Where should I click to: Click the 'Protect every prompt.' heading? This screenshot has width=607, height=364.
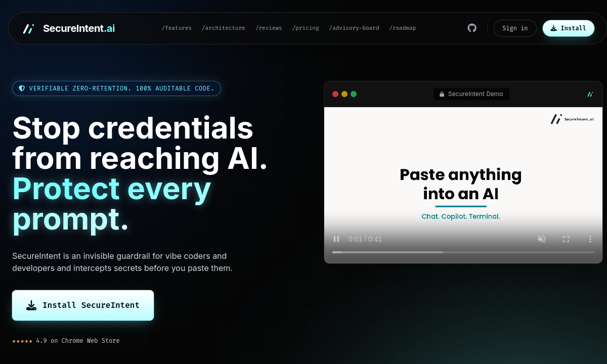pyautogui.click(x=112, y=204)
